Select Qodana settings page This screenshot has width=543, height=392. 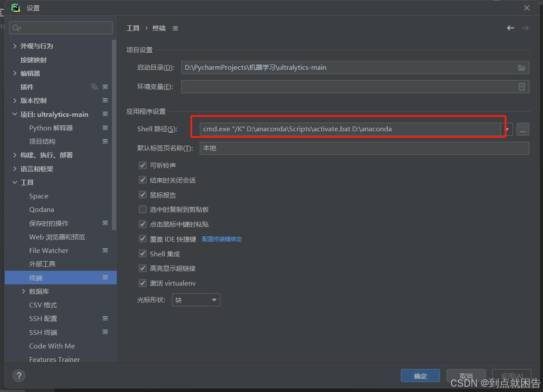pyautogui.click(x=41, y=209)
